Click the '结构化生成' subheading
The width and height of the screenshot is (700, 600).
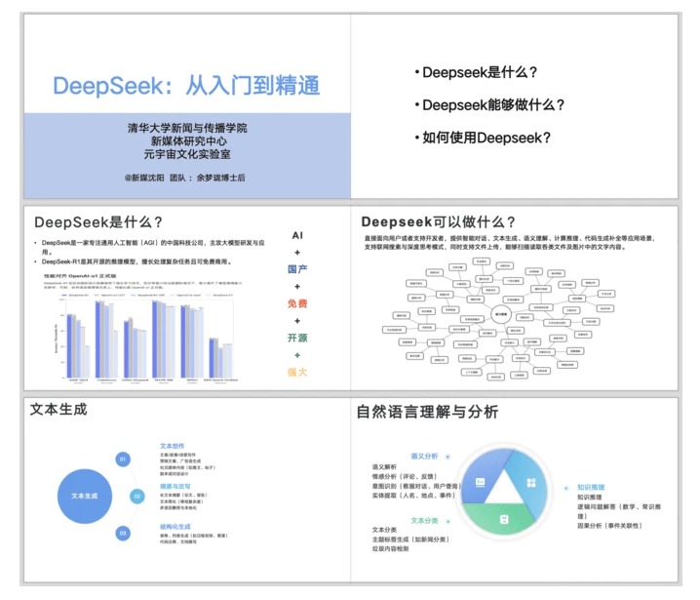175,527
